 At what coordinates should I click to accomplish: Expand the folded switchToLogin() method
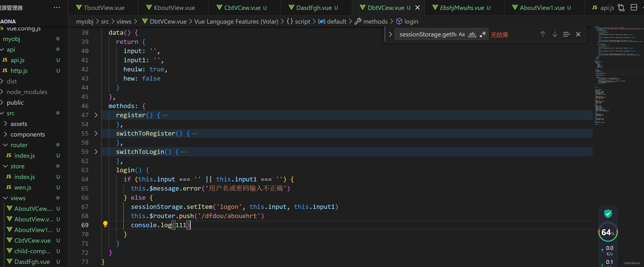[x=96, y=152]
